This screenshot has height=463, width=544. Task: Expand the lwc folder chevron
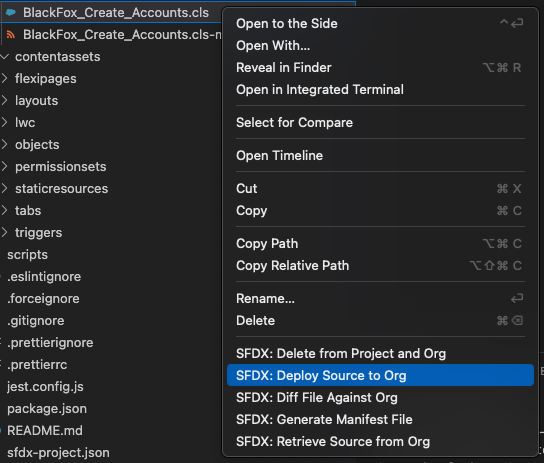point(4,122)
